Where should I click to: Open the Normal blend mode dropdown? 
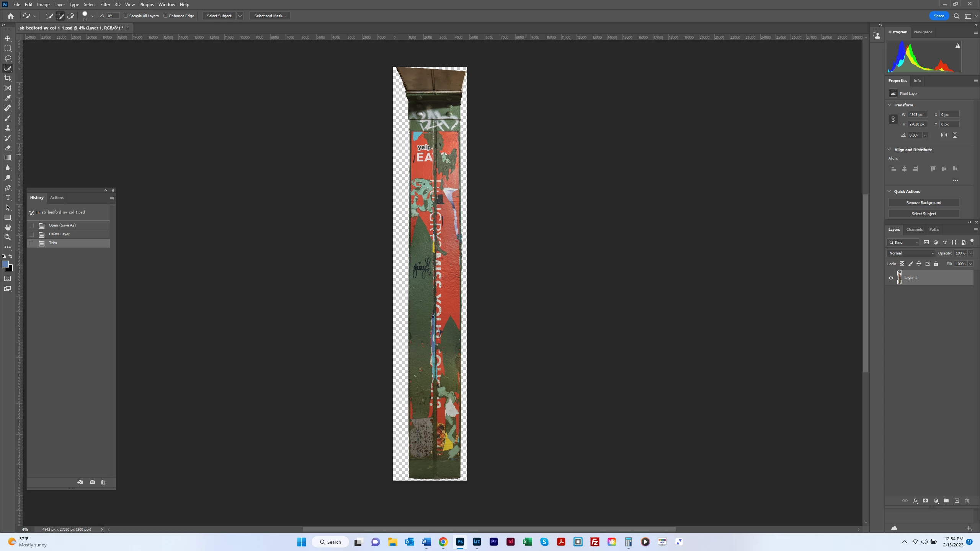pyautogui.click(x=911, y=253)
